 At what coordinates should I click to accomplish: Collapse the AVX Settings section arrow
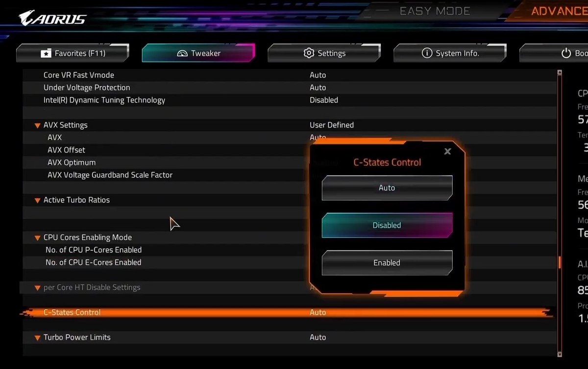pyautogui.click(x=37, y=126)
